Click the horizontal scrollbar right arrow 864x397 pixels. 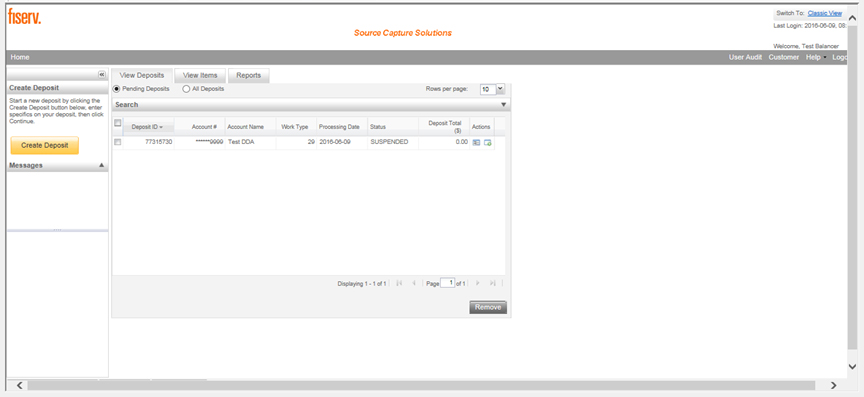tap(833, 385)
